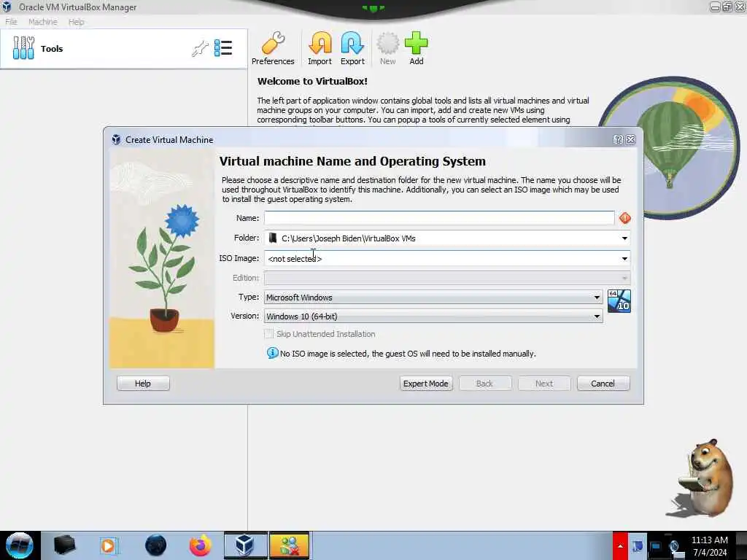This screenshot has height=560, width=747.
Task: Click the flag icon in system tray
Action: click(638, 546)
